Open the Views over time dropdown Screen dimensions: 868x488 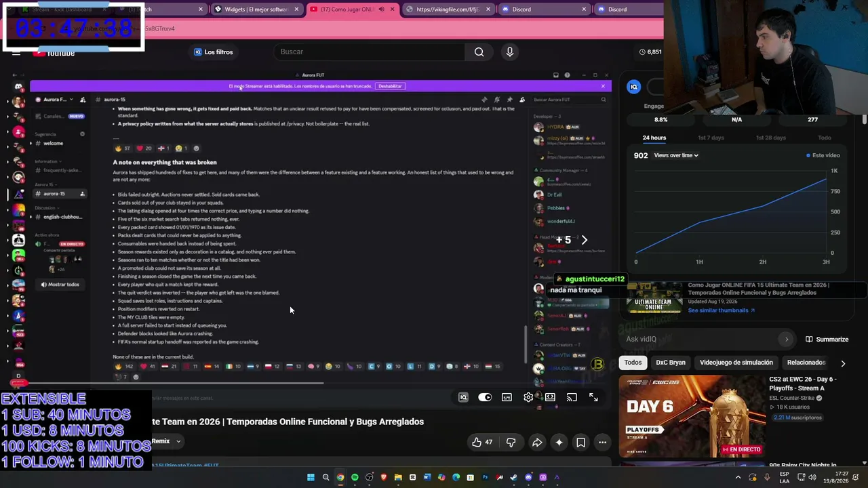pos(676,155)
